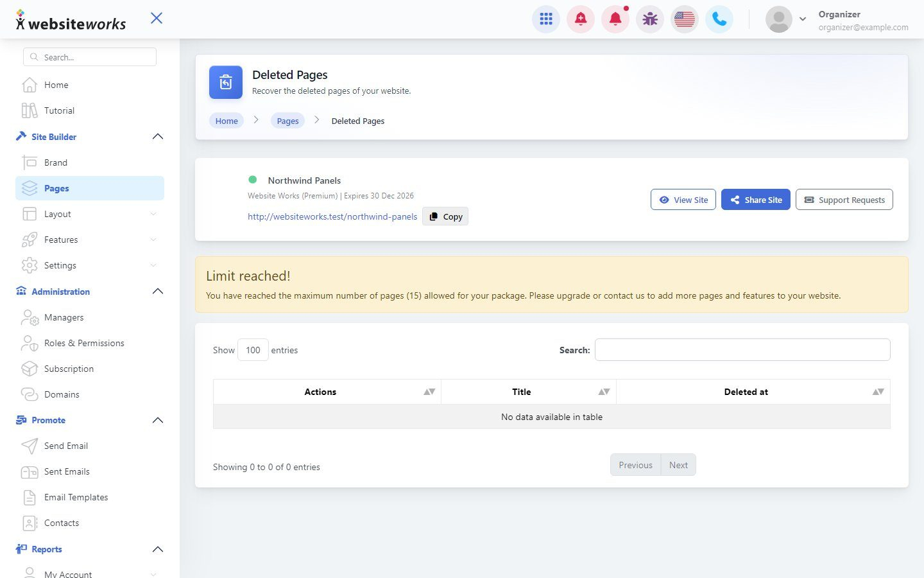This screenshot has width=924, height=578.
Task: Click the Send Email paper plane icon
Action: pos(30,446)
